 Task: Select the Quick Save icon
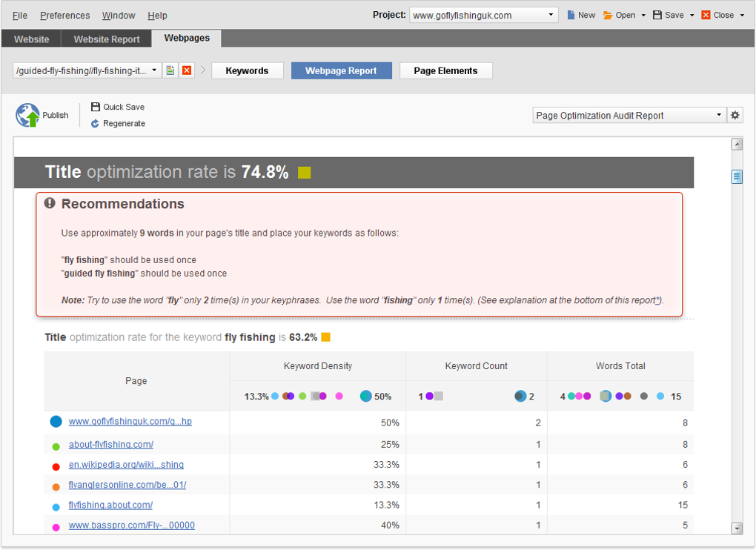[95, 106]
